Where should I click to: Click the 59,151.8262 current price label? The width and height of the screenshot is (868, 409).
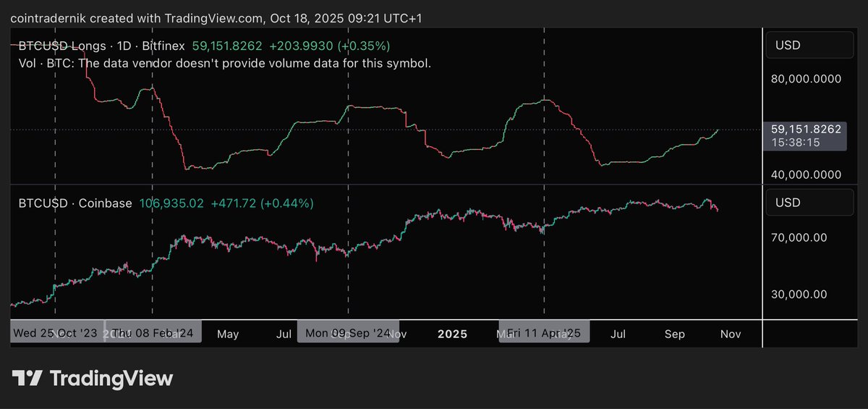tap(806, 130)
